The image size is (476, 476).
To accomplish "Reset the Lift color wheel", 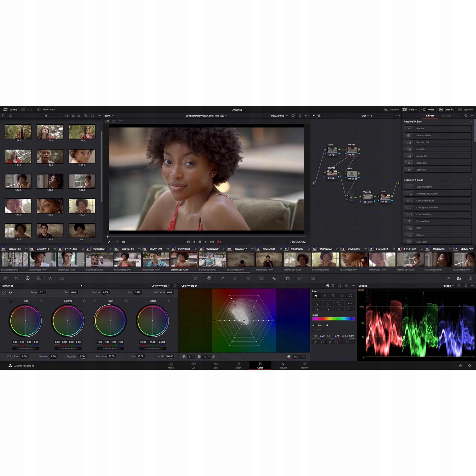I will tap(42, 301).
